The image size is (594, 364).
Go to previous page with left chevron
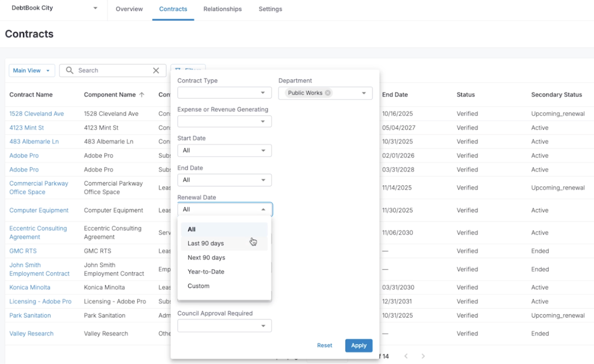(406, 356)
